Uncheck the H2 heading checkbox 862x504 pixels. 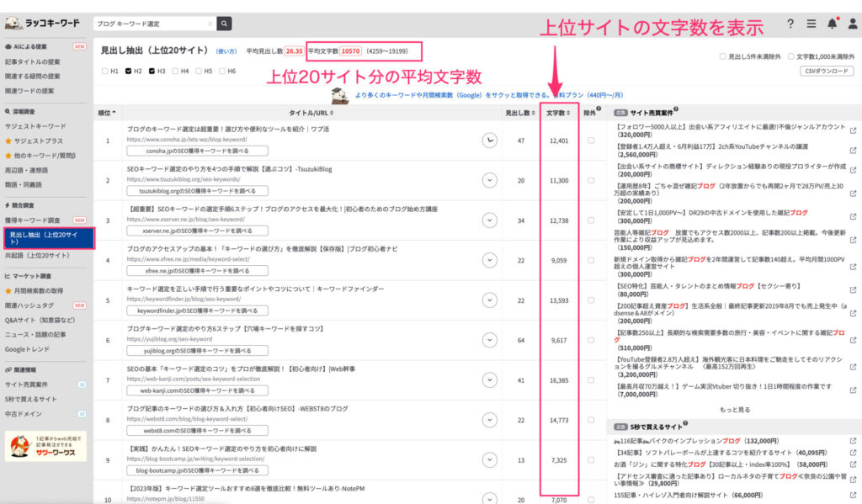[x=128, y=71]
